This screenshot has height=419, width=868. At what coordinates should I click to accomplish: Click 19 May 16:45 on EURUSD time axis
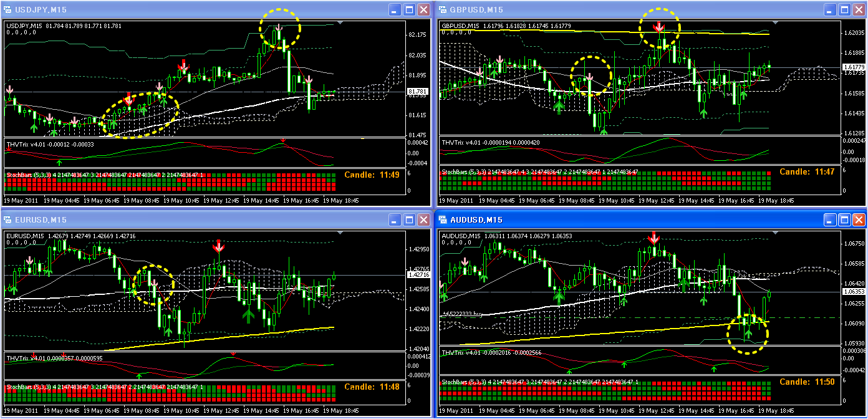coord(301,412)
